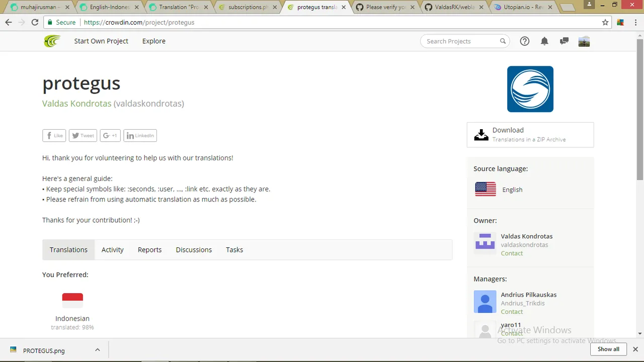Open the user profile avatar menu

[584, 41]
